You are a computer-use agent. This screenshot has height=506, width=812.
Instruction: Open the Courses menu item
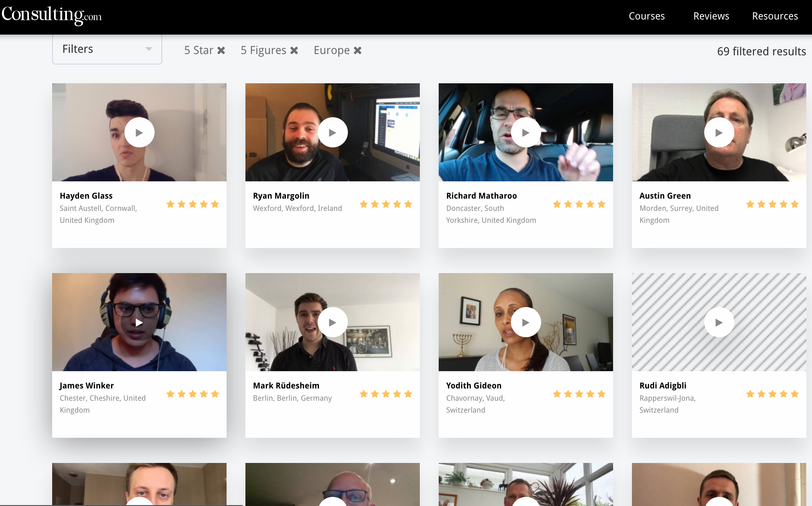(646, 16)
